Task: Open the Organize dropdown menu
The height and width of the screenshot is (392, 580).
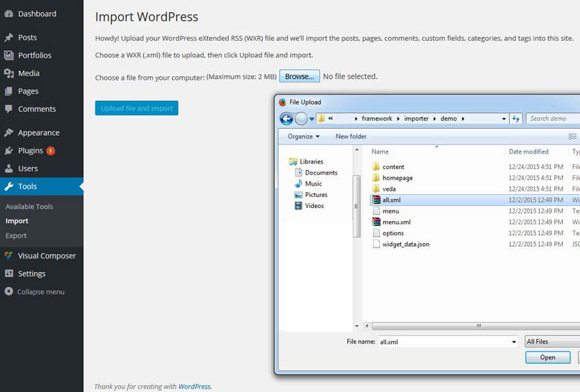Action: (x=304, y=136)
